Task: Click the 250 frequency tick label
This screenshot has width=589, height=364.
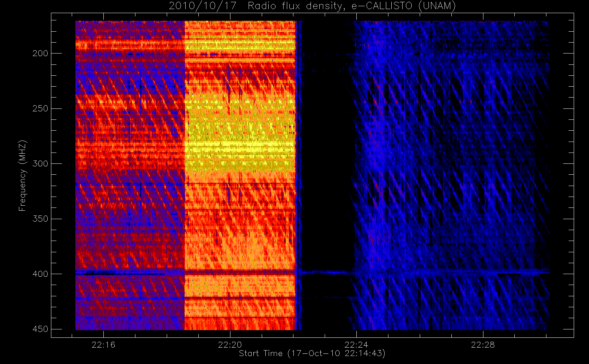Action: [x=40, y=108]
